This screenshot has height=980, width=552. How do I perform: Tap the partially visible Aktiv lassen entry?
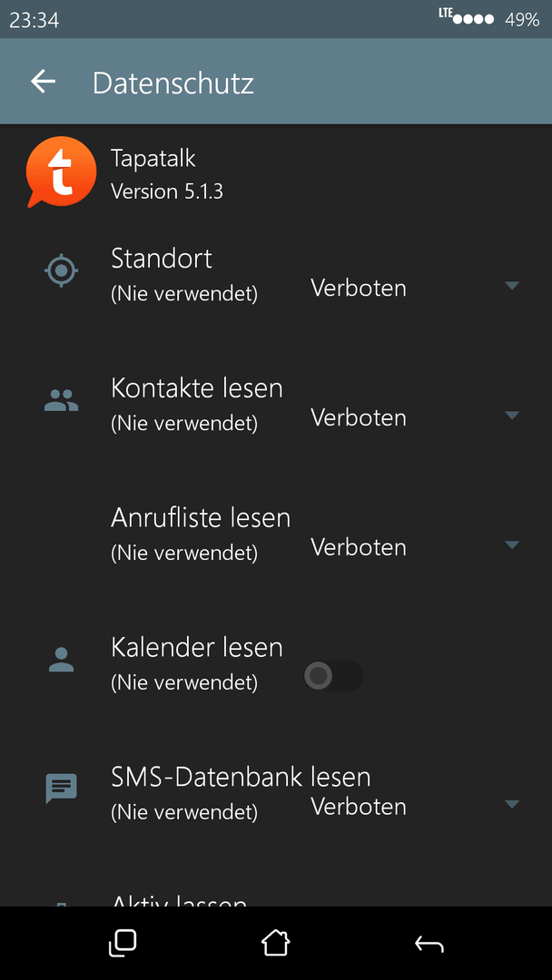pos(179,901)
